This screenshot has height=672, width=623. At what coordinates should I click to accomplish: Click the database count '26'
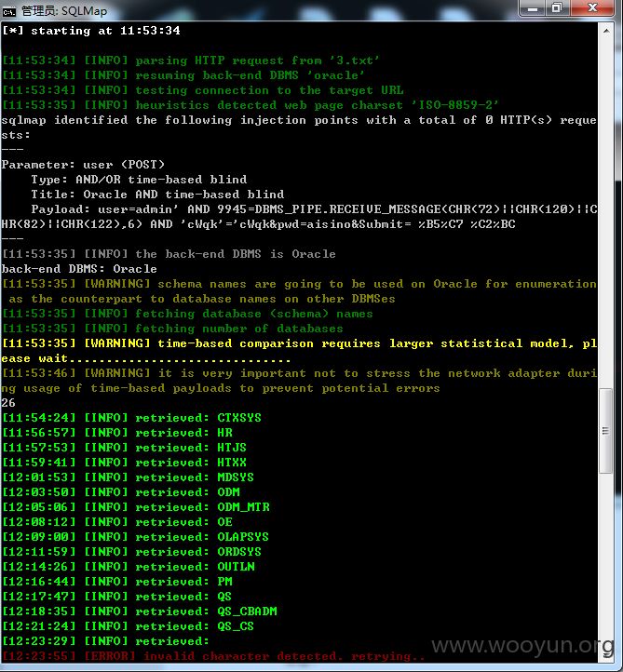pos(8,403)
